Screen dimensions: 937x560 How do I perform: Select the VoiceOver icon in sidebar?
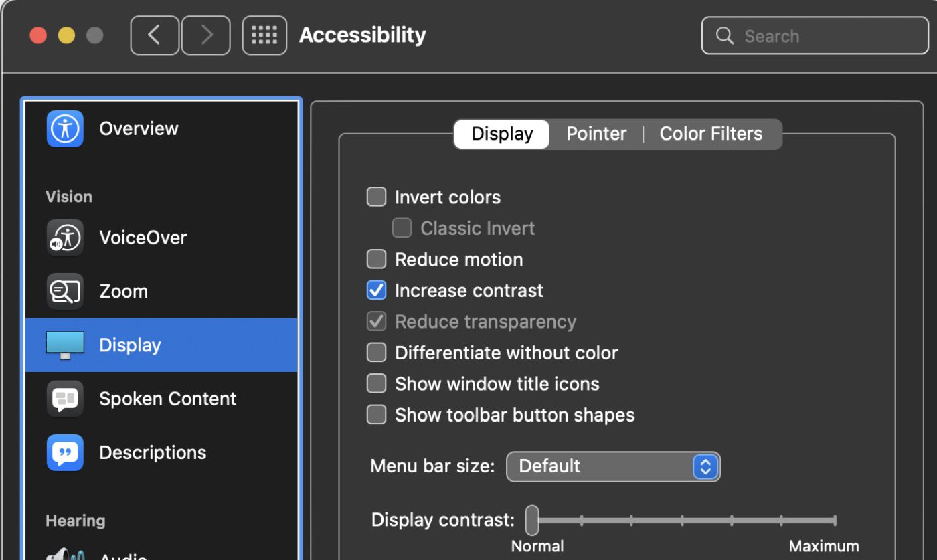[65, 238]
